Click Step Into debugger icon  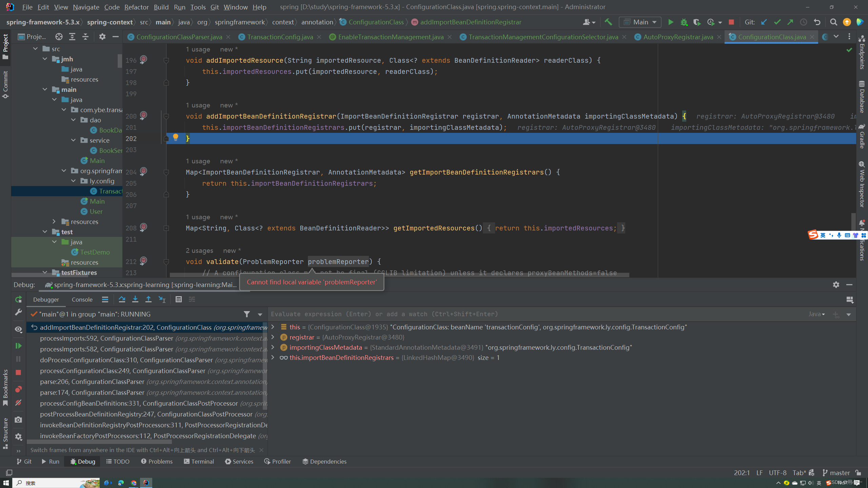[x=135, y=299]
